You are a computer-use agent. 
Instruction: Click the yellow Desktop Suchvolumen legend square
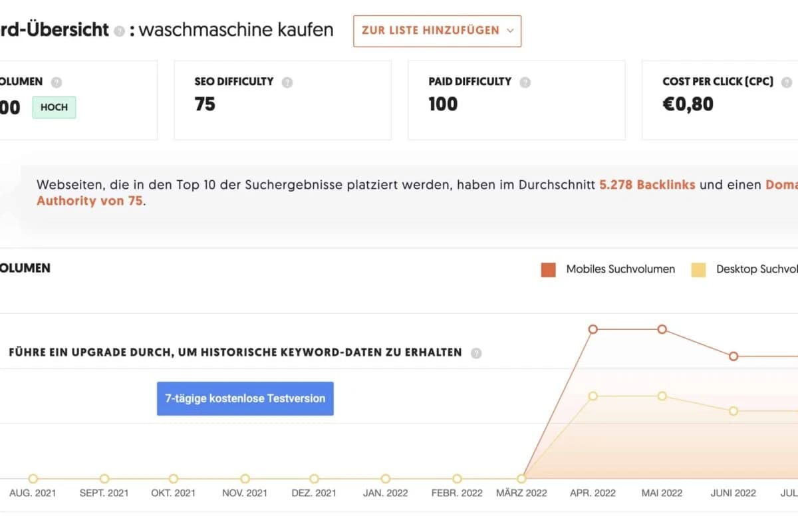pyautogui.click(x=699, y=269)
